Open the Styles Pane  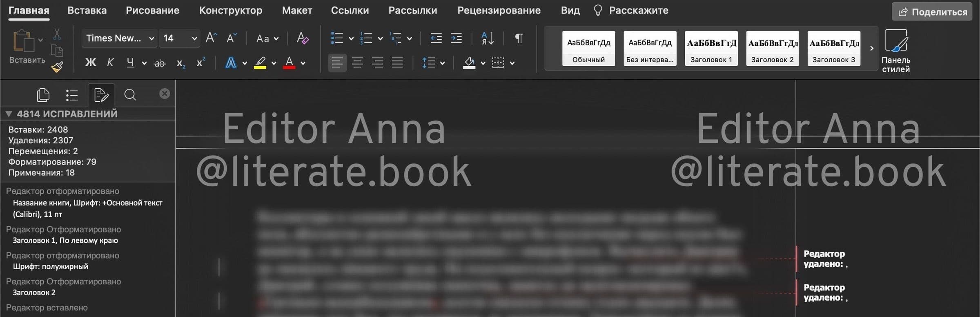(896, 51)
